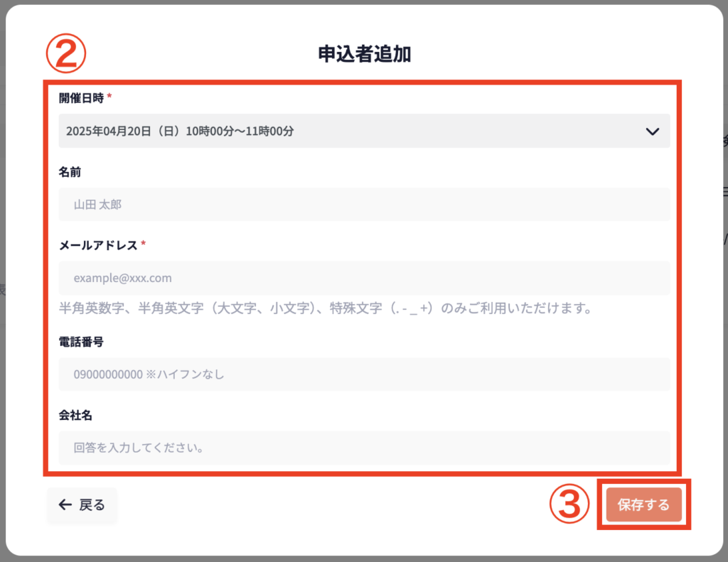The width and height of the screenshot is (728, 562).
Task: Open the 開催日時 date selection dropdown
Action: click(364, 131)
